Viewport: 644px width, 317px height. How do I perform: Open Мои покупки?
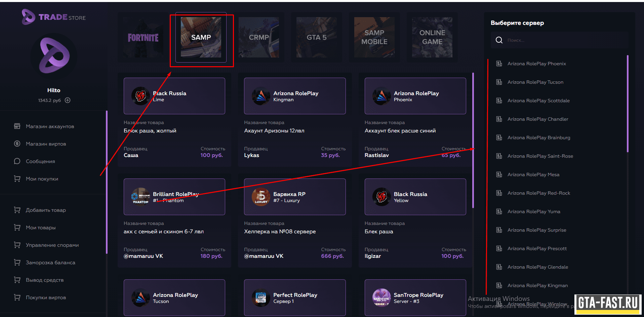click(42, 179)
